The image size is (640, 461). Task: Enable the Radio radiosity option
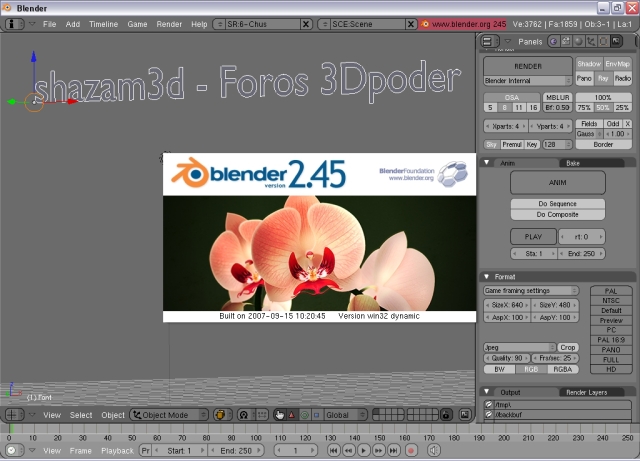pos(623,78)
